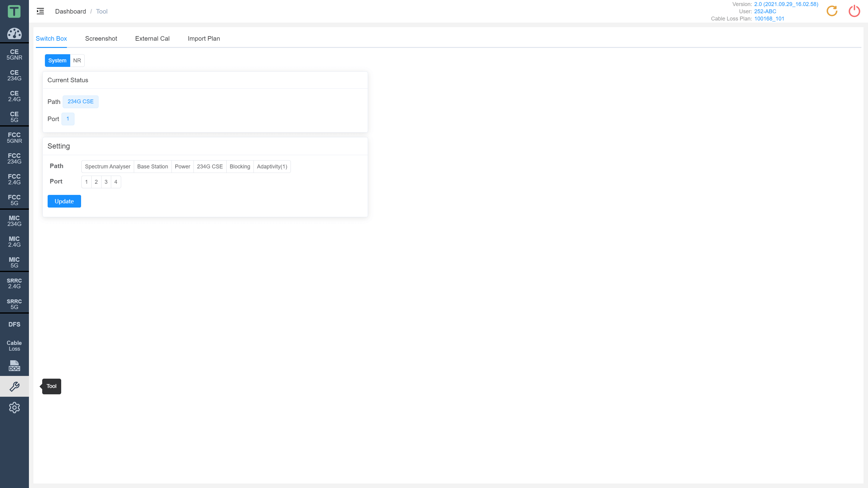Select the System tab in Switch Box

(x=57, y=60)
